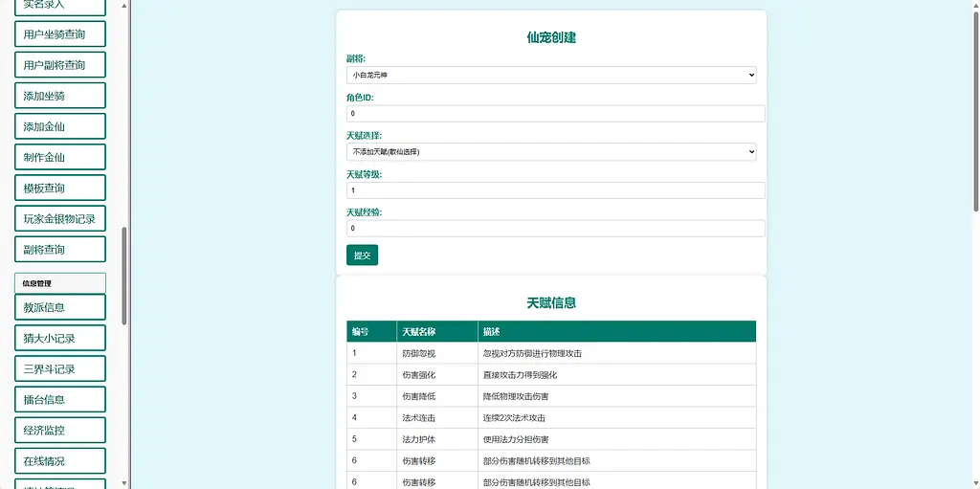The width and height of the screenshot is (980, 489).
Task: Select the 猜大小记录 sidebar item
Action: click(59, 338)
